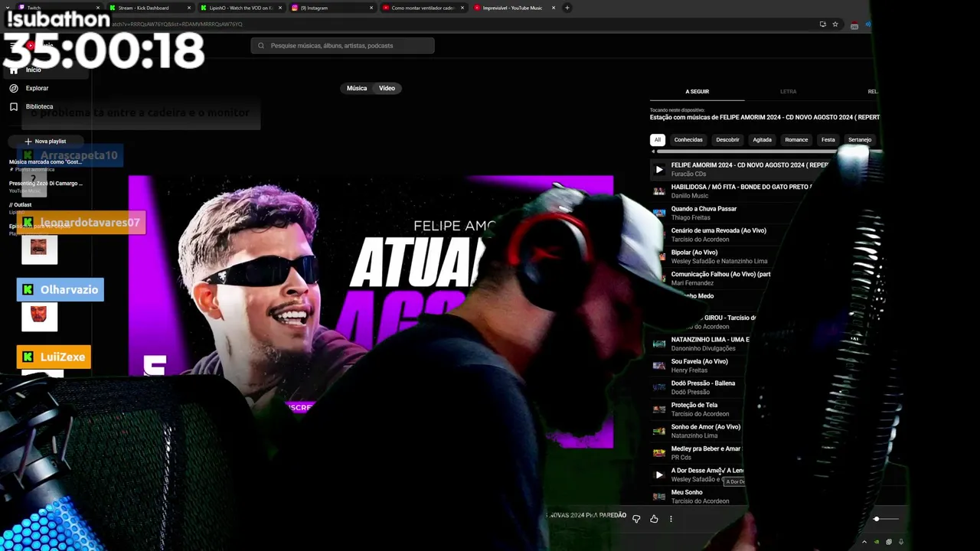This screenshot has width=980, height=551.
Task: Click the Proteção de Tela thumbnail
Action: [659, 409]
